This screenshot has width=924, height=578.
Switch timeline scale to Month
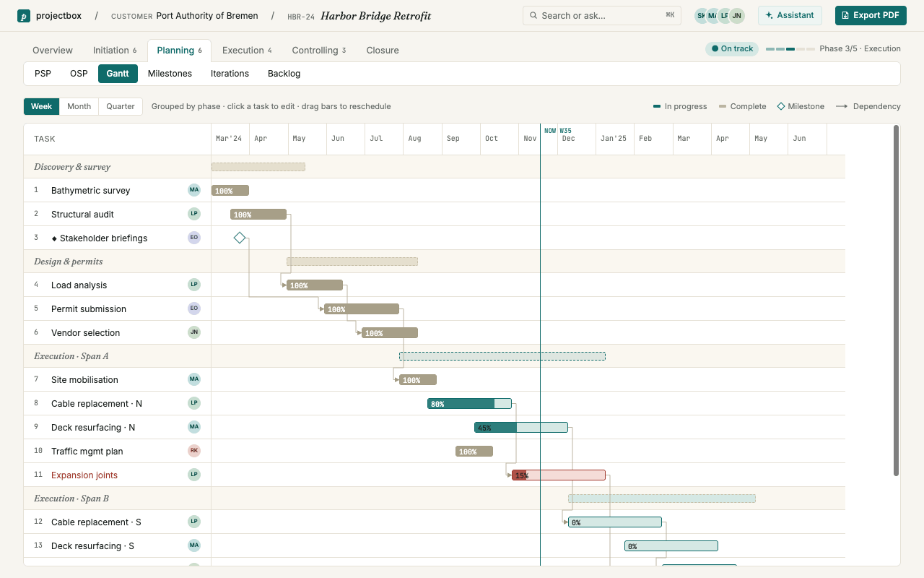pyautogui.click(x=79, y=106)
